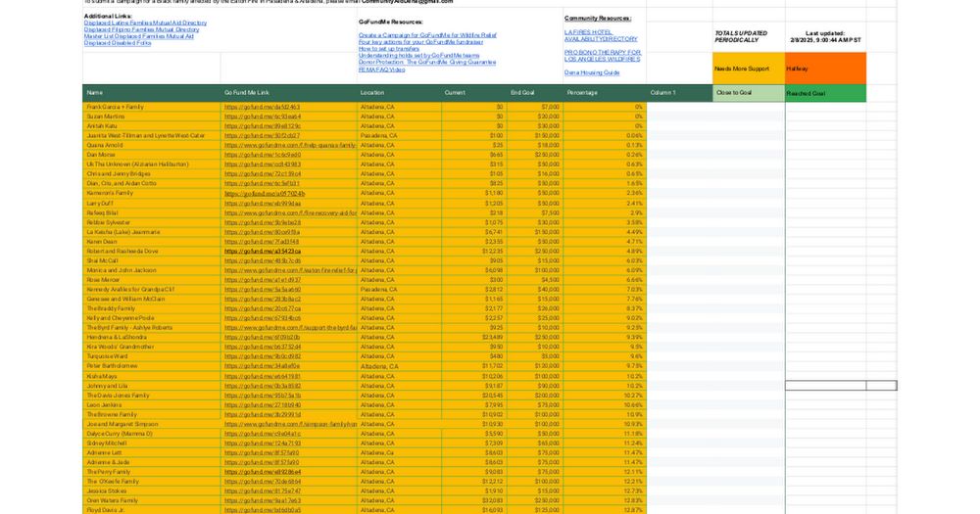Select the Oren Waters Family name cell
The image size is (980, 514).
point(151,501)
